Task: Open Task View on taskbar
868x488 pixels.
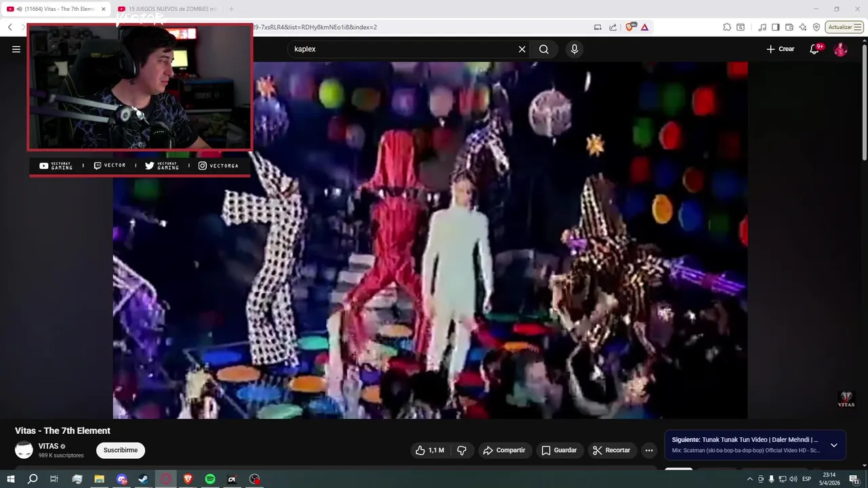Action: [54, 479]
